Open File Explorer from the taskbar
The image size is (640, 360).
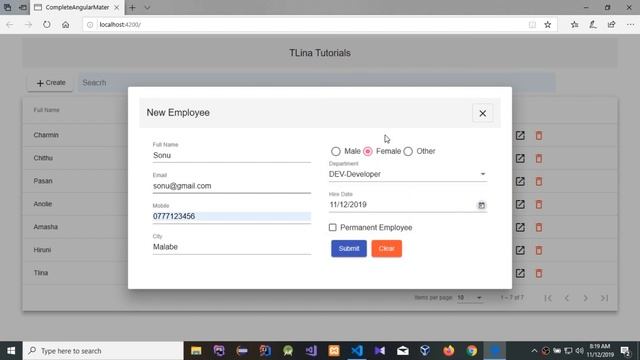click(196, 351)
